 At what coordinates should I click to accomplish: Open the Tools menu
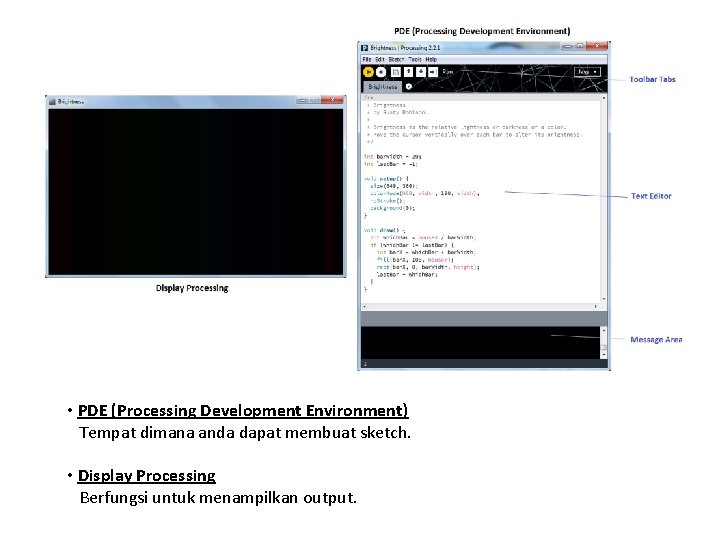(415, 59)
